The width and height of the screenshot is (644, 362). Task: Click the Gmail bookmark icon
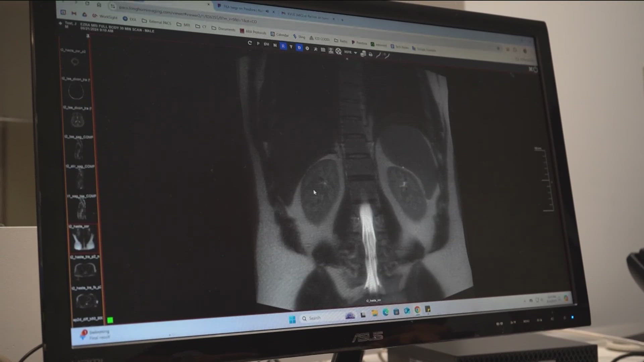[x=74, y=13]
